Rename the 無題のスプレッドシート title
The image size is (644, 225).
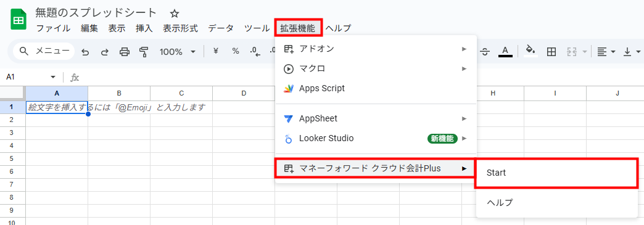pyautogui.click(x=96, y=13)
